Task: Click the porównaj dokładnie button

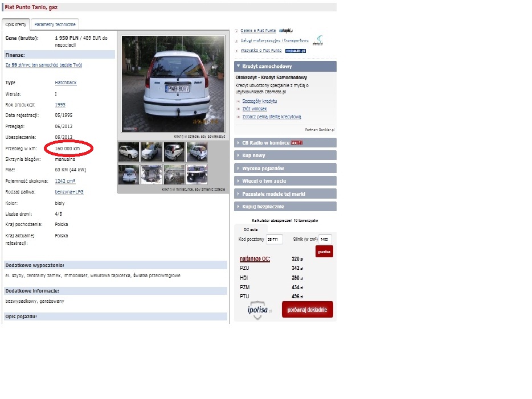Action: click(307, 310)
